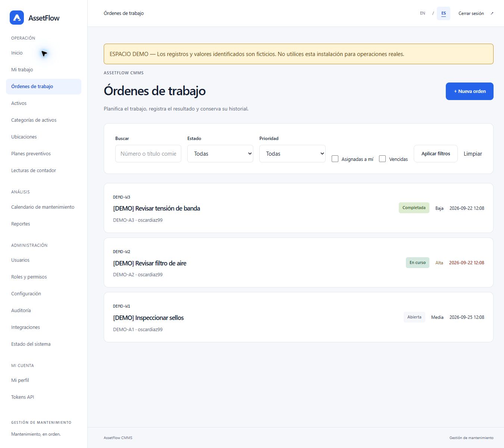Click Gestión de mantenimiento in the footer
This screenshot has width=504, height=448.
472,438
